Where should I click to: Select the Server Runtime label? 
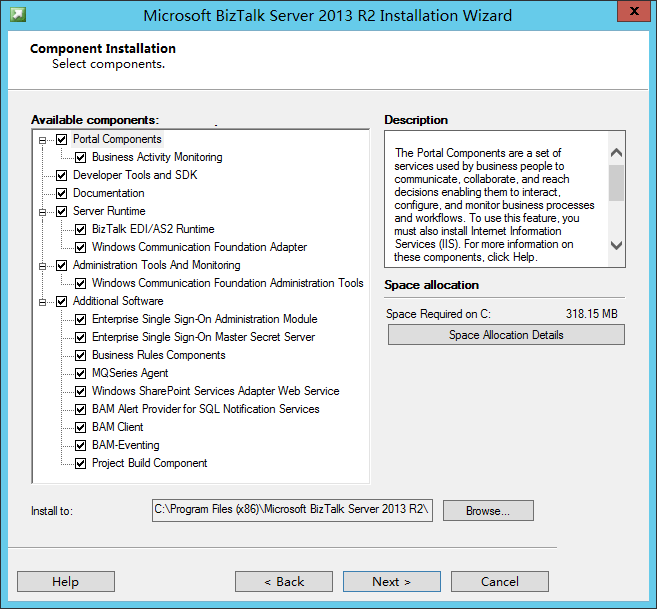(109, 211)
